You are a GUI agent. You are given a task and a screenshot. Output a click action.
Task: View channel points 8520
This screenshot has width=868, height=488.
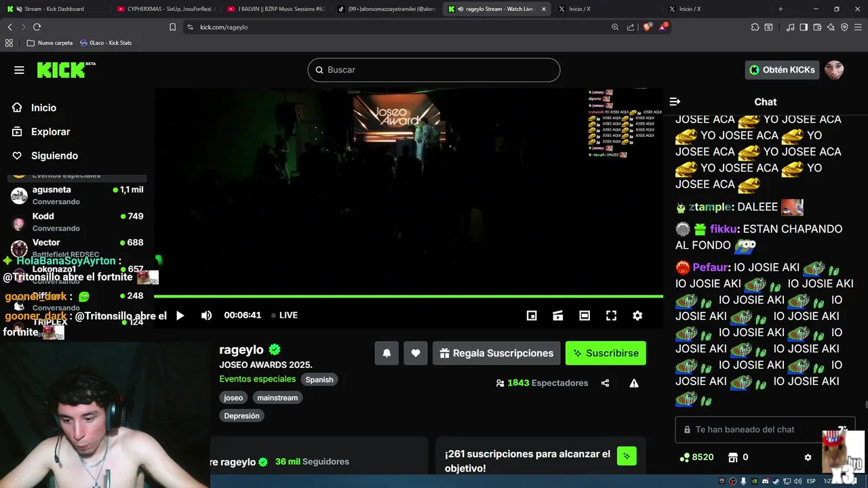coord(696,457)
